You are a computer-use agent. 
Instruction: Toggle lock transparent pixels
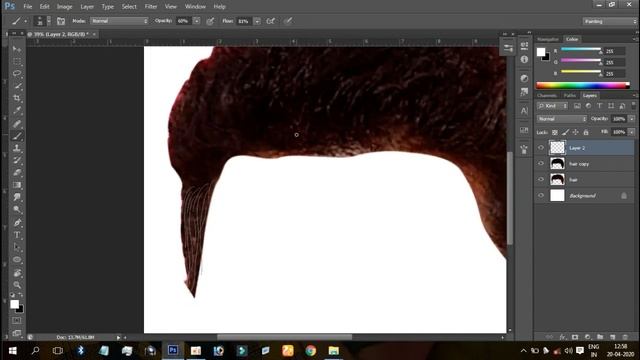coord(555,132)
